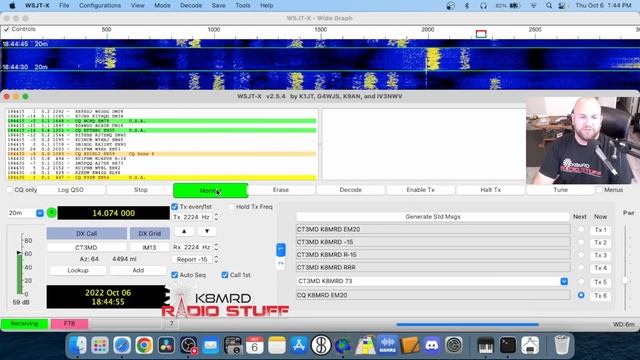The width and height of the screenshot is (640, 360).
Task: Click the green frequency status indicator
Action: 51,213
